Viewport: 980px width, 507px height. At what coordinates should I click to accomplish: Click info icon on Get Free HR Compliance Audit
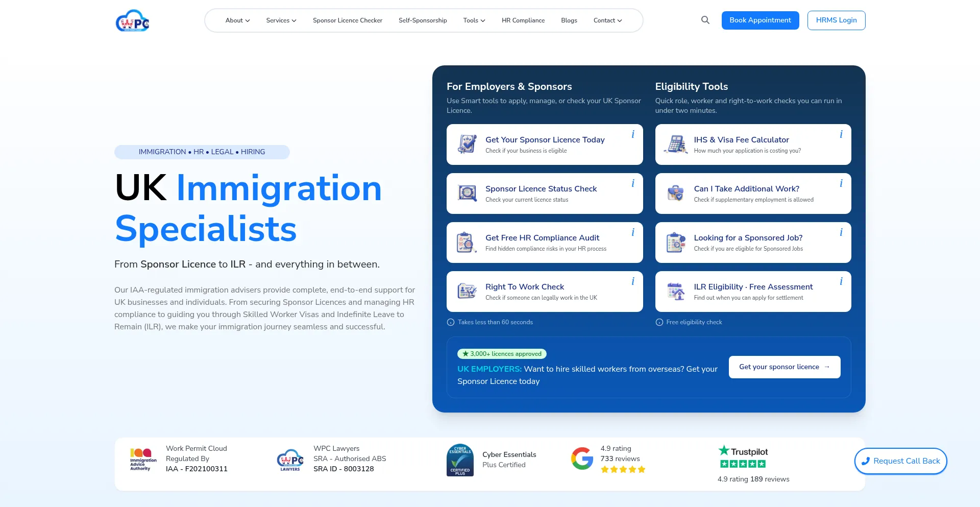pos(633,232)
